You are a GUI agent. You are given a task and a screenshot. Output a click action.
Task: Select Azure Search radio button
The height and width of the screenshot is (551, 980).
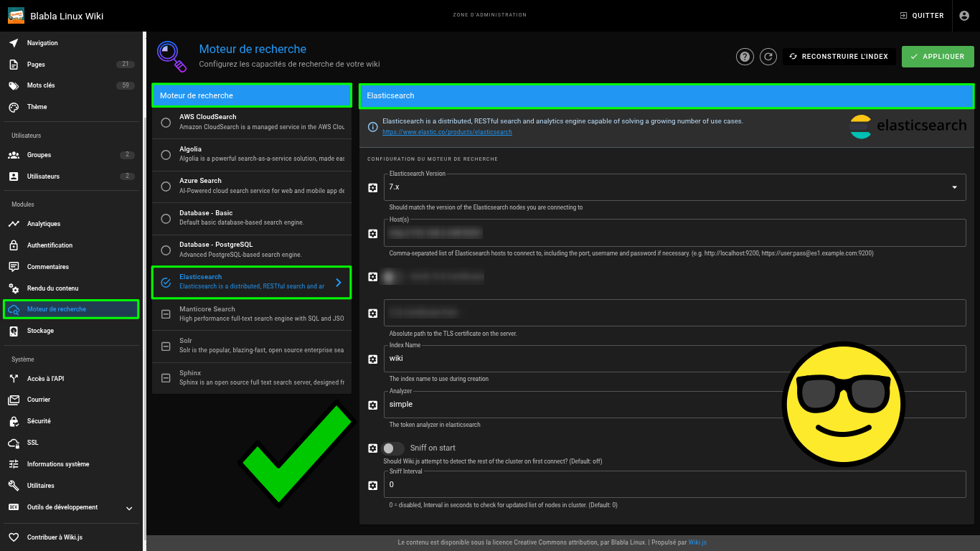click(x=166, y=187)
